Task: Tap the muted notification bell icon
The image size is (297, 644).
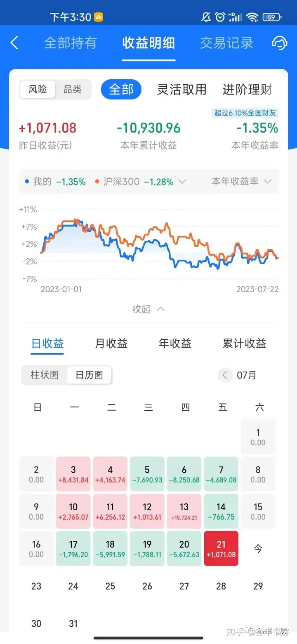Action: click(x=206, y=17)
